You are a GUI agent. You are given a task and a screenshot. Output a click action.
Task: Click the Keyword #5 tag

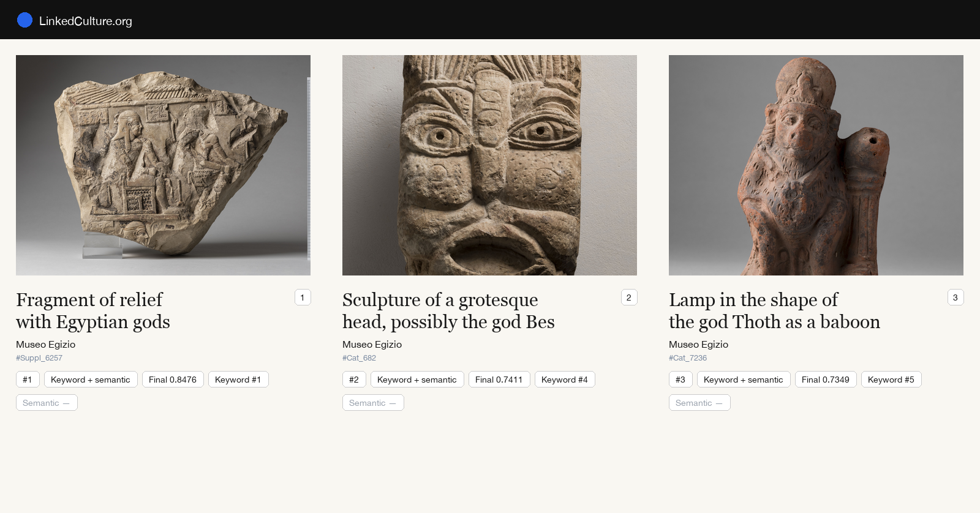click(891, 380)
